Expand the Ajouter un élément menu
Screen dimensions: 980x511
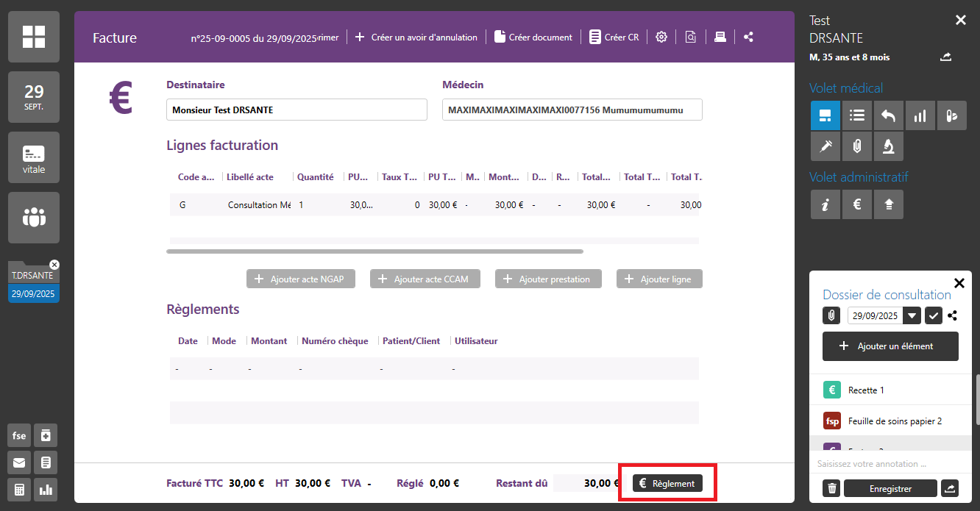tap(890, 346)
